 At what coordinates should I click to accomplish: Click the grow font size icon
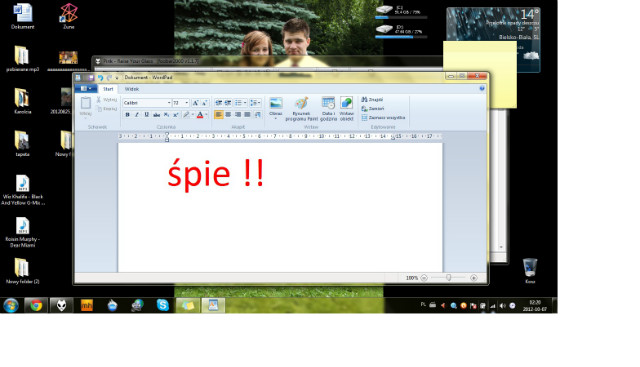tap(195, 103)
